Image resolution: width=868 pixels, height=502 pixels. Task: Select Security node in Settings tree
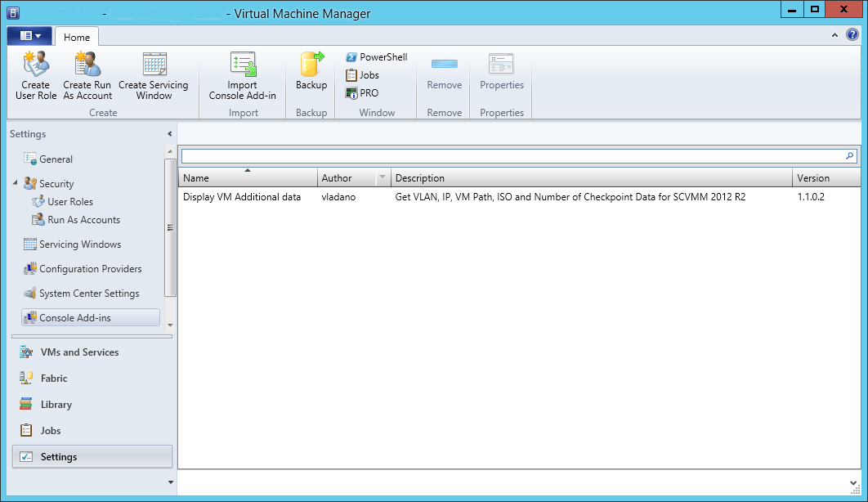click(49, 183)
